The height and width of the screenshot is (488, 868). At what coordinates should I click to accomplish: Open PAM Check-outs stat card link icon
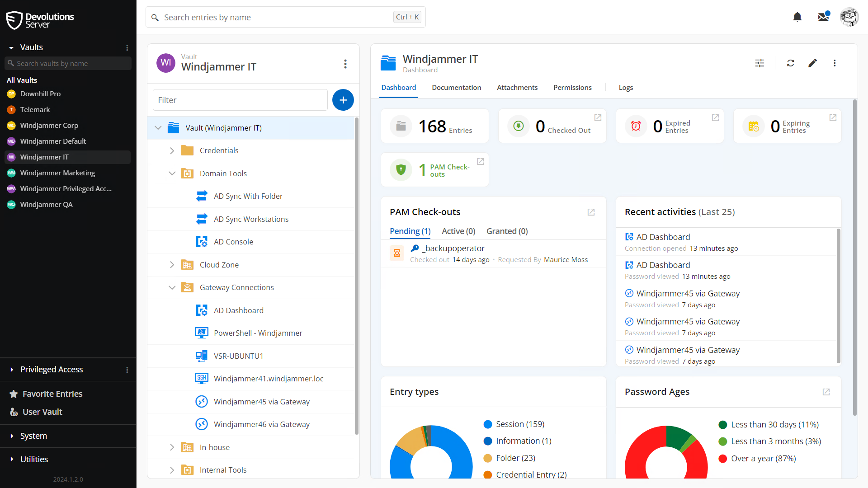[x=481, y=161]
